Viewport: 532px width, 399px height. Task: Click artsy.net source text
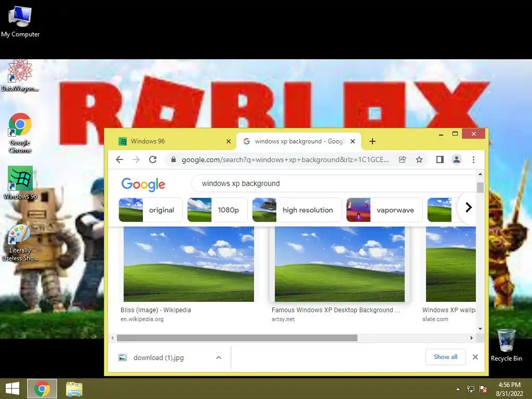click(x=283, y=319)
